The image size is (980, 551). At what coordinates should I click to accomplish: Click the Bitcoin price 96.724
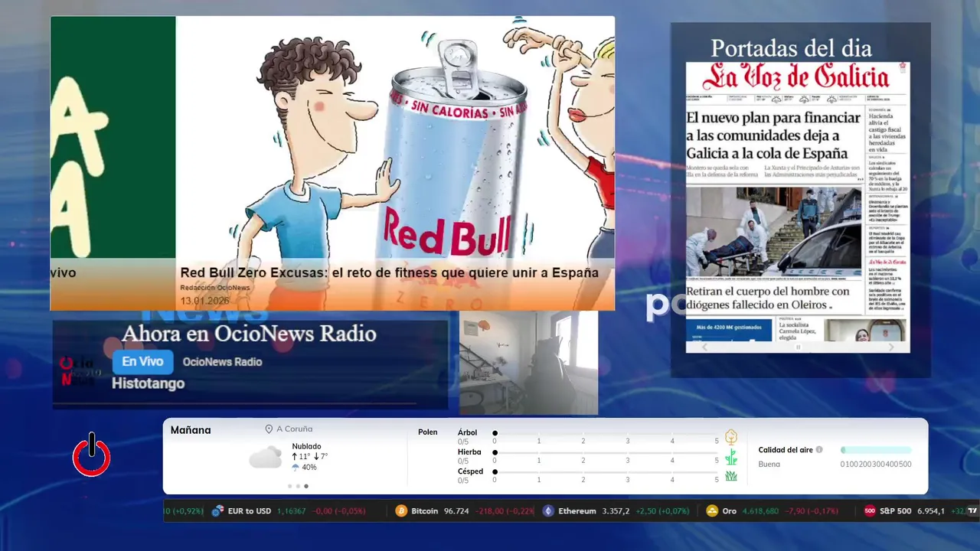tap(456, 510)
